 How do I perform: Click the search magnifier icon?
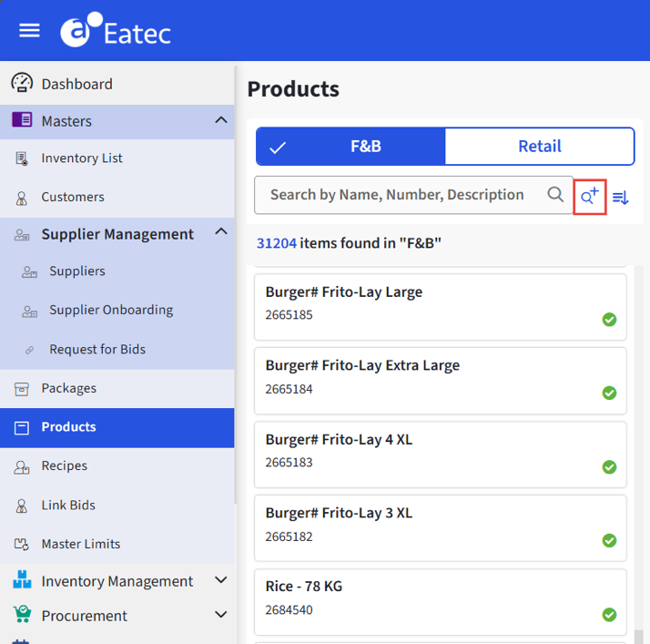coord(555,194)
